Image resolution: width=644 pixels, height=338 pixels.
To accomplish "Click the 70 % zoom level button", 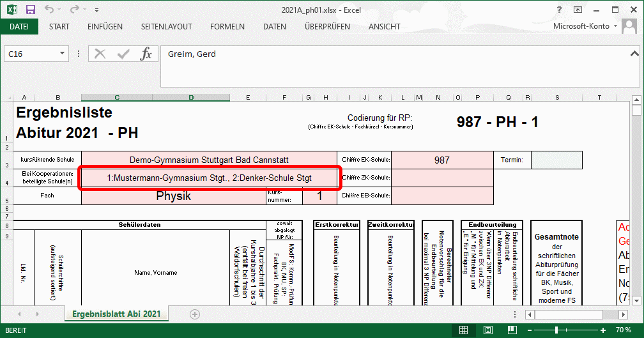I will (624, 330).
